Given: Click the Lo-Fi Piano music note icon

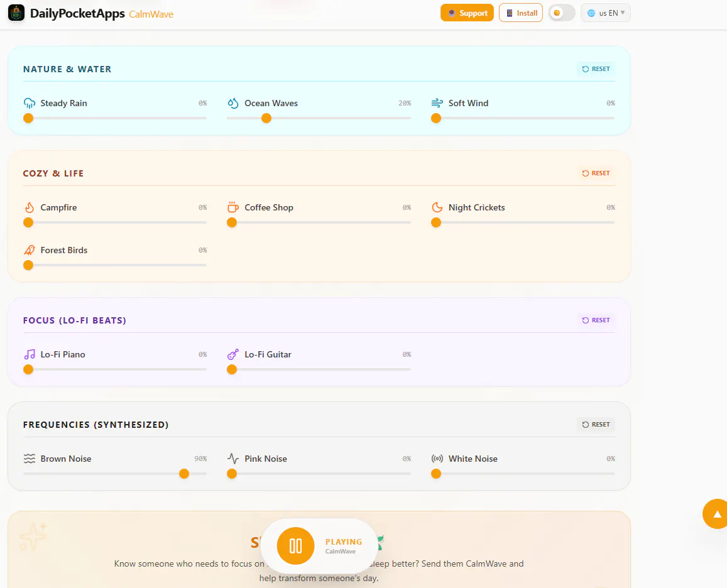Looking at the screenshot, I should pyautogui.click(x=29, y=354).
